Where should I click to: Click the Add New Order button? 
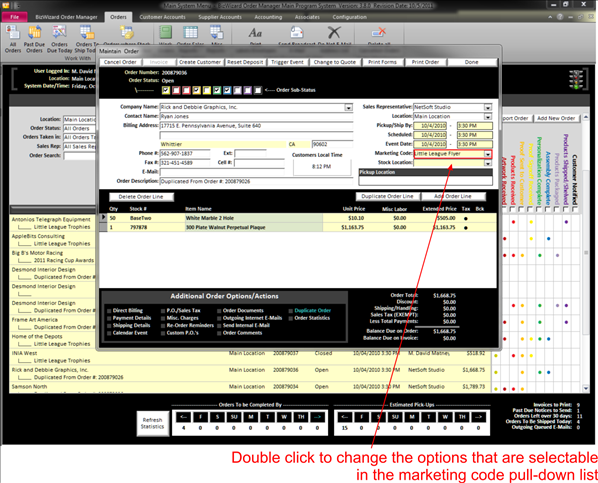click(x=556, y=118)
